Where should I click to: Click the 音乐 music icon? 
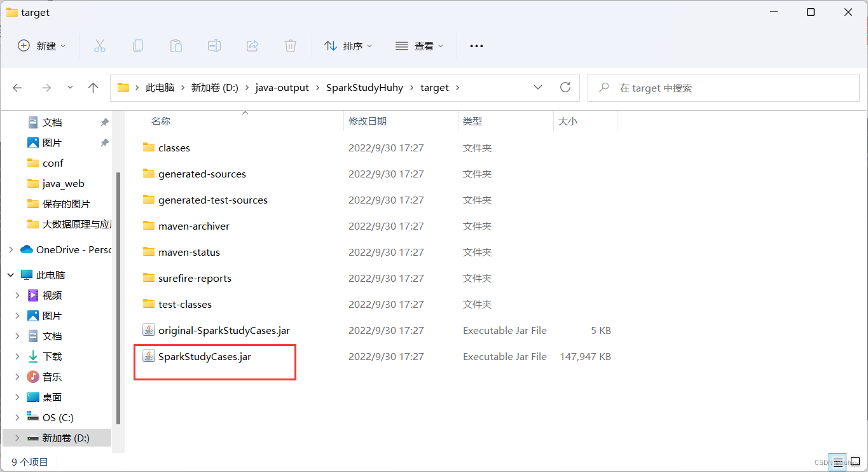tap(33, 377)
